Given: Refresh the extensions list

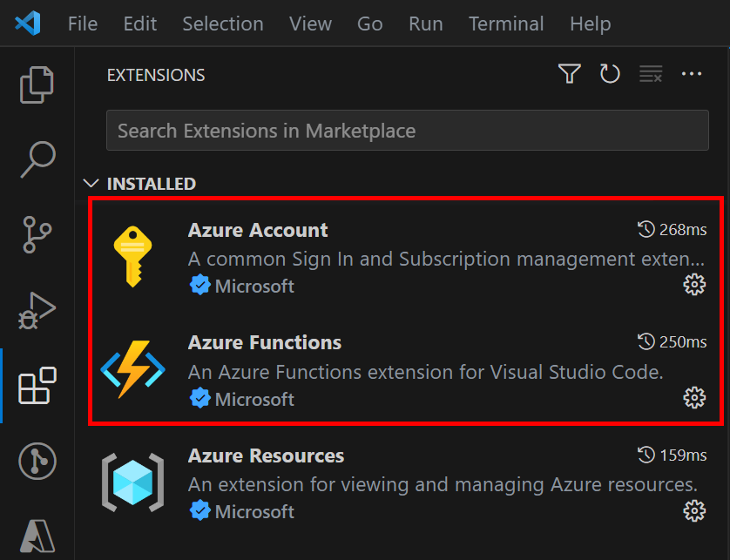Looking at the screenshot, I should tap(610, 75).
